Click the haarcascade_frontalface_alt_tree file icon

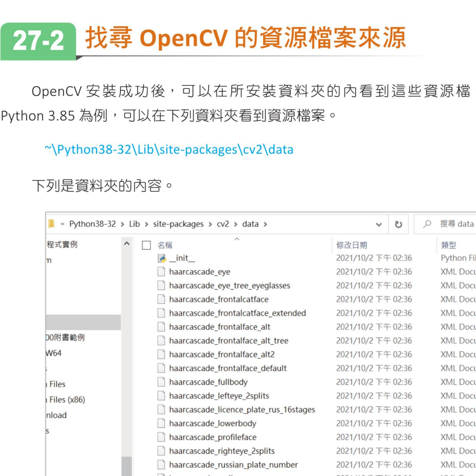161,341
